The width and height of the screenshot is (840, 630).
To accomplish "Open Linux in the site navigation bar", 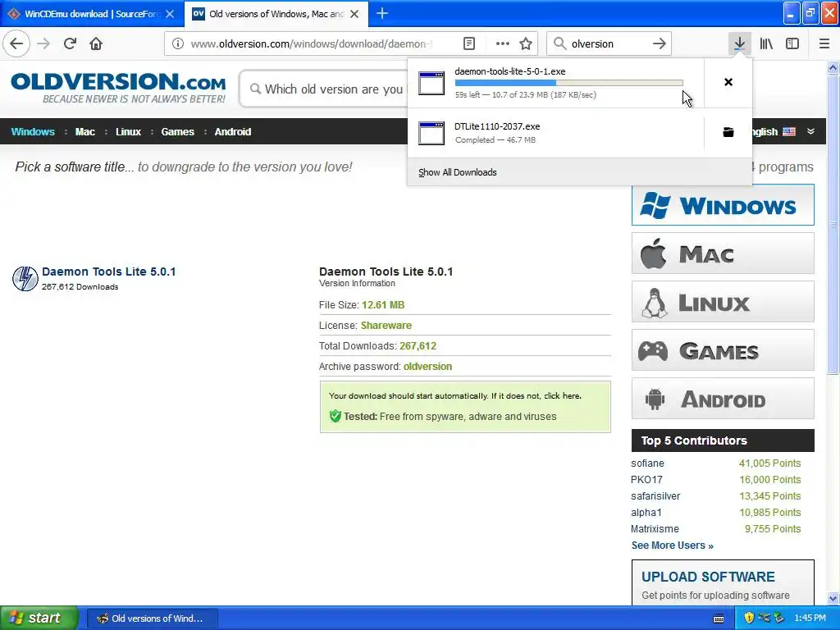I will (128, 132).
